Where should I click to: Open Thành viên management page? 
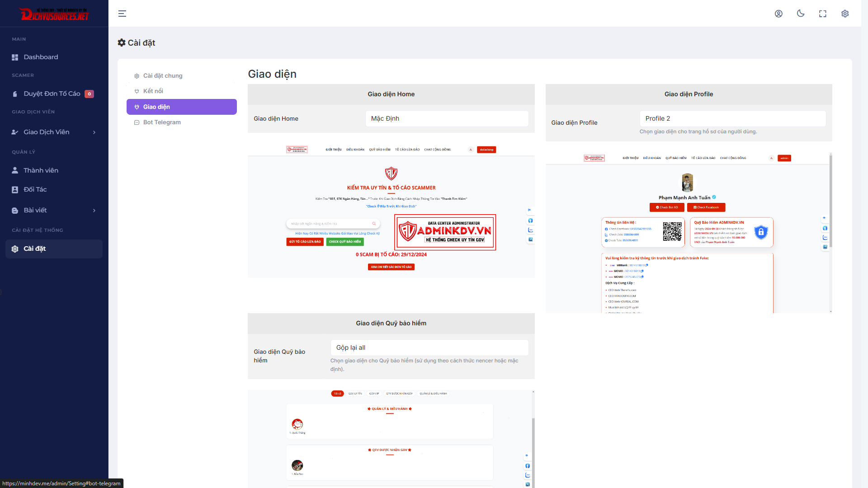pyautogui.click(x=41, y=170)
